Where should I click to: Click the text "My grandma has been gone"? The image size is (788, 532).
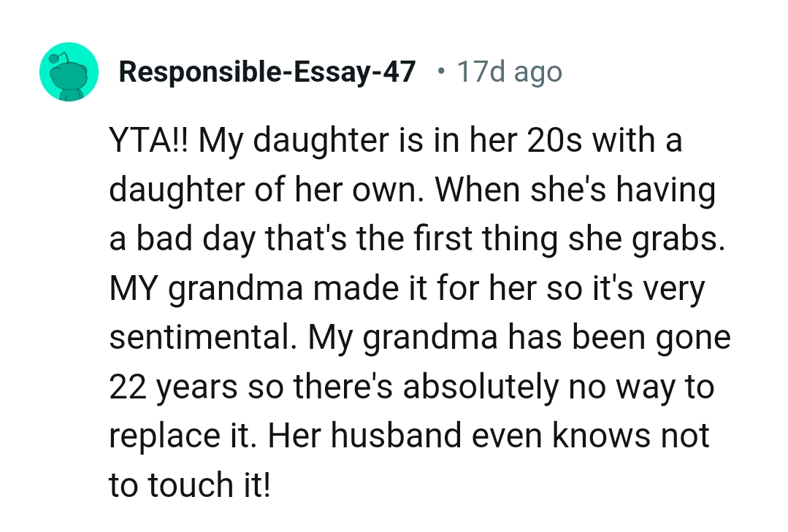click(519, 337)
